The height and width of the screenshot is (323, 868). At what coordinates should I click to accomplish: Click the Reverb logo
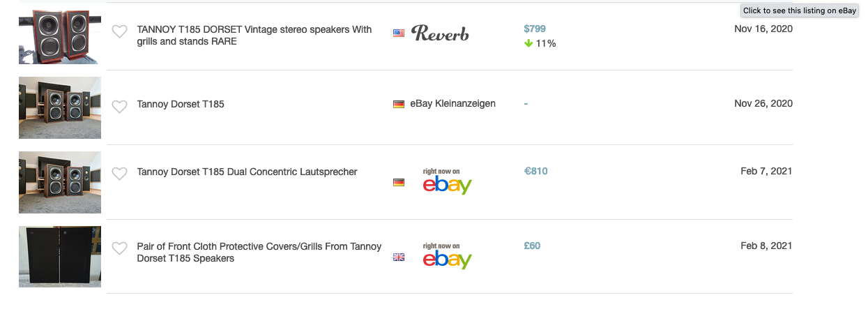click(x=439, y=33)
